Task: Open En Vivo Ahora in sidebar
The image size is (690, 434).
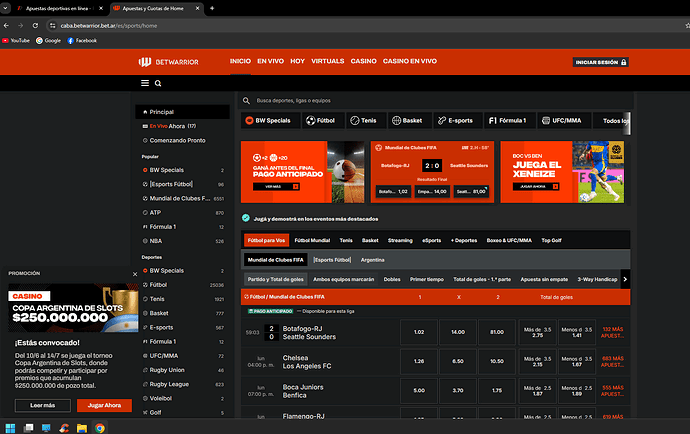Action: (x=182, y=126)
